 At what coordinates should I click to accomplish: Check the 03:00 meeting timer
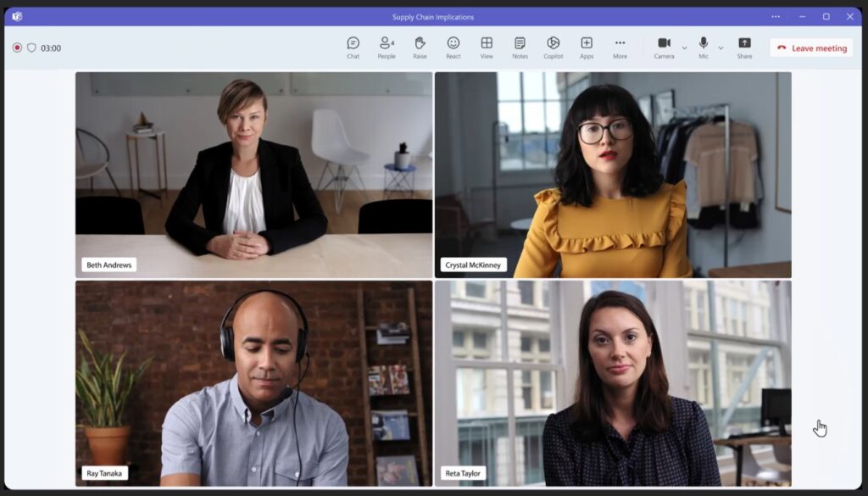[53, 47]
